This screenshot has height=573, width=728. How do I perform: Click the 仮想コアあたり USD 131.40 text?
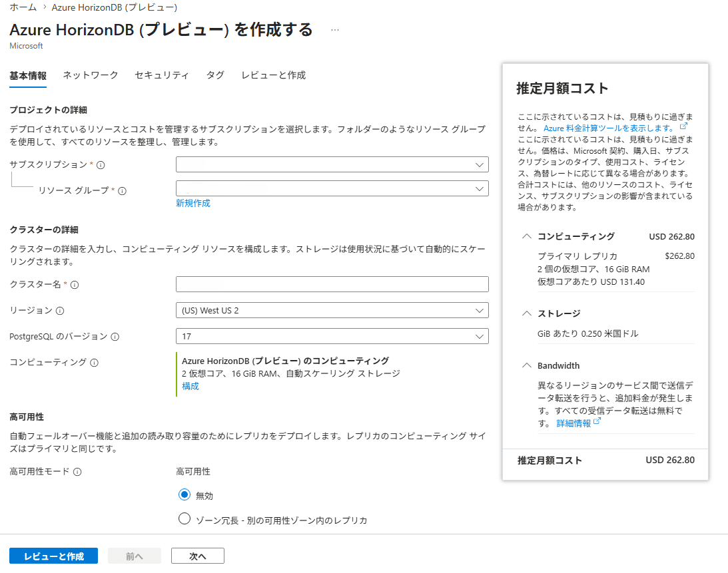pyautogui.click(x=591, y=282)
